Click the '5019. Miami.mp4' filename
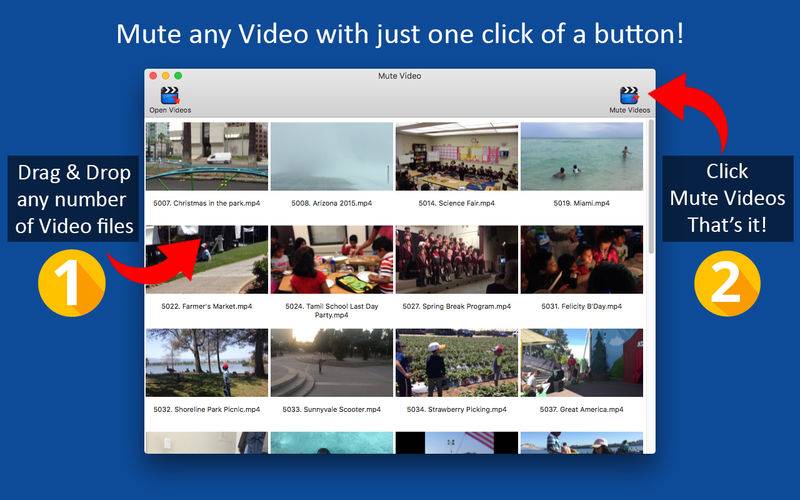 (x=582, y=203)
